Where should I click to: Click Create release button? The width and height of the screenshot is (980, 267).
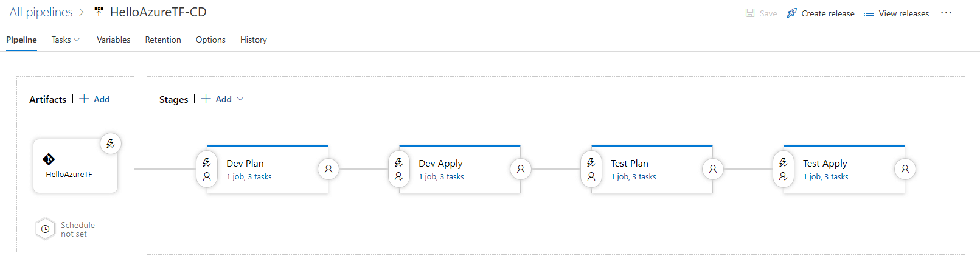(x=821, y=13)
